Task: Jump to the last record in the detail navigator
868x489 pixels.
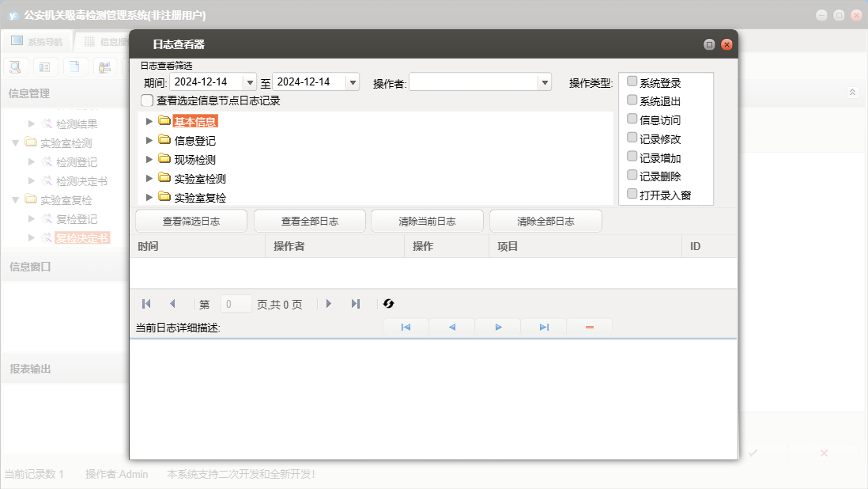Action: [544, 328]
